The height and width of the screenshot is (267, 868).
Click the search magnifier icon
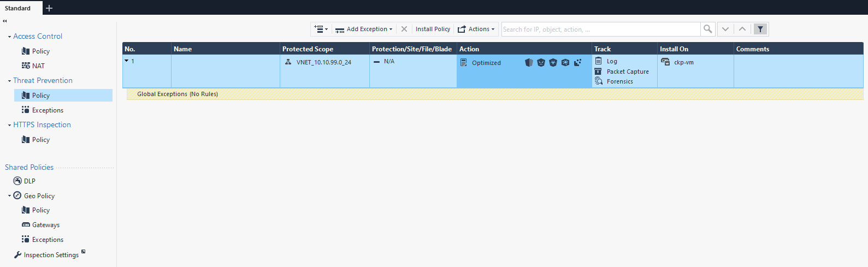[x=707, y=29]
